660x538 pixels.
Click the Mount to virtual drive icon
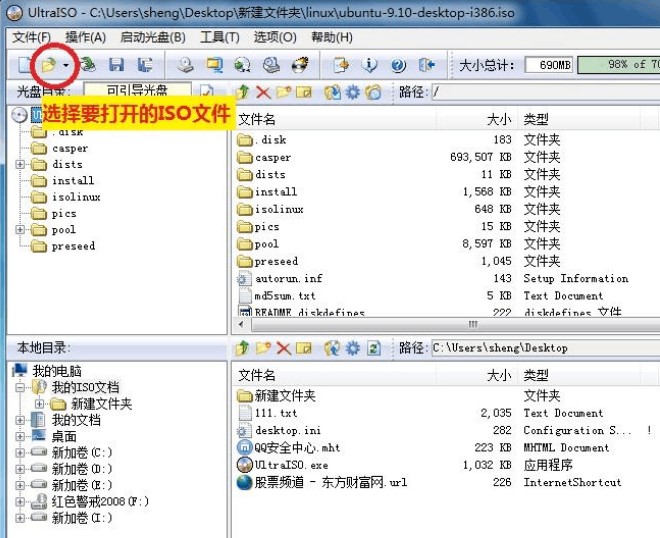(271, 65)
